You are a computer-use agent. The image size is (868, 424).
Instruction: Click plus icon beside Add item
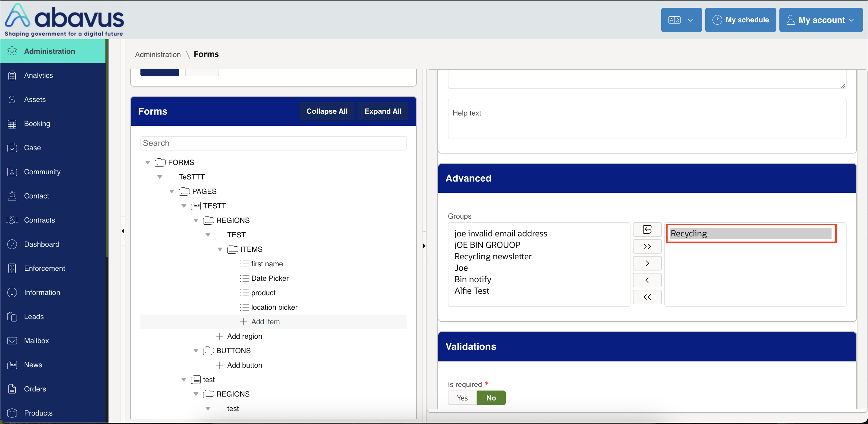[243, 322]
